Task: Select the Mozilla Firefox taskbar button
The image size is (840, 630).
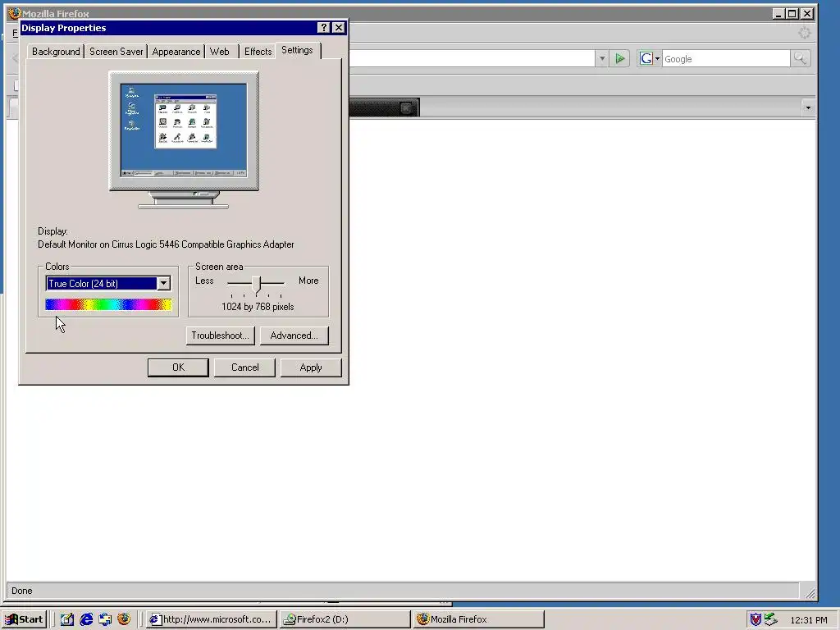Action: [x=479, y=619]
